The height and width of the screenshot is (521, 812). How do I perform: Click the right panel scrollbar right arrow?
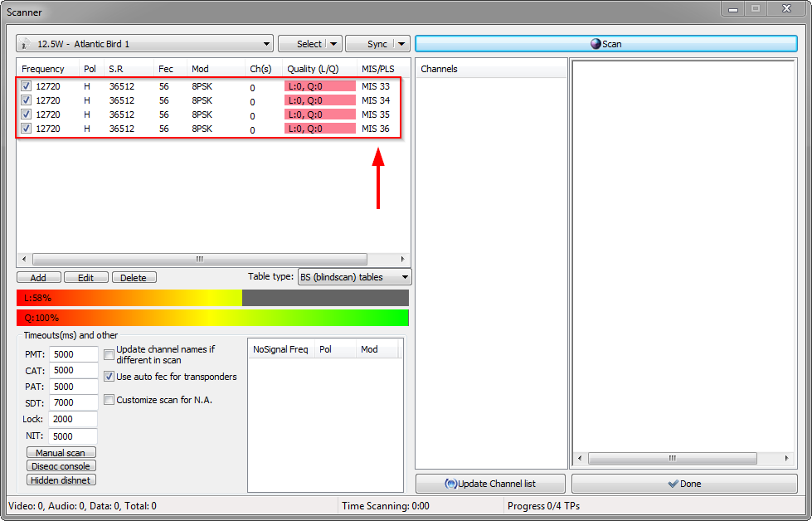pyautogui.click(x=786, y=458)
